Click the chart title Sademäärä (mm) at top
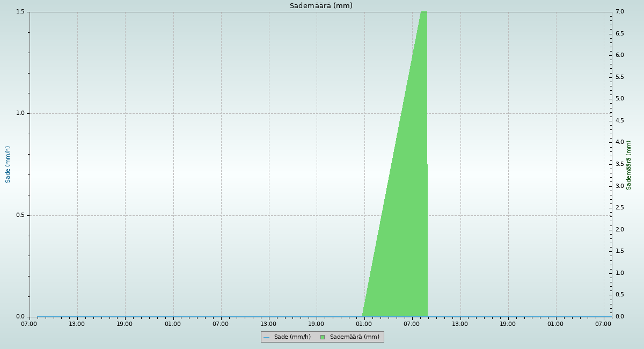644x349 pixels. tap(321, 6)
